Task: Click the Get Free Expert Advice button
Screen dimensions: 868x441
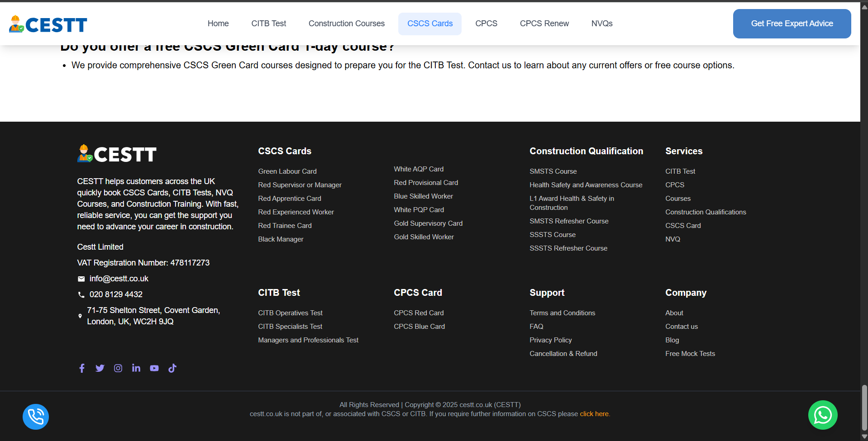Action: pyautogui.click(x=792, y=24)
